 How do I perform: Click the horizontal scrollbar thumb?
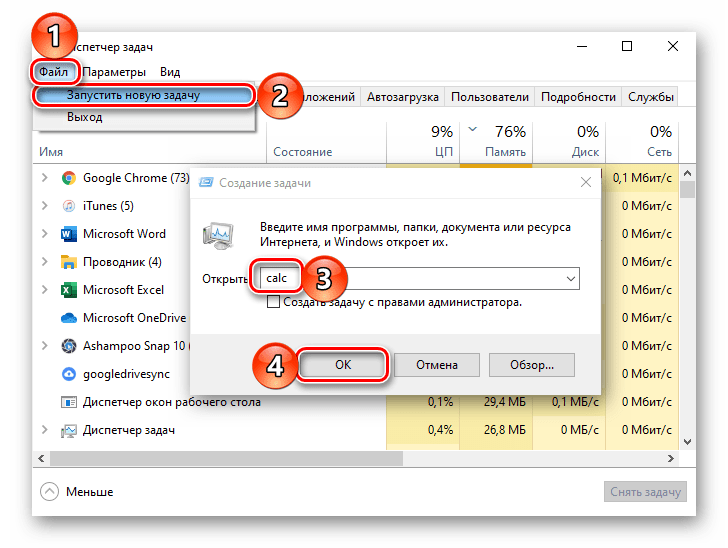click(227, 459)
